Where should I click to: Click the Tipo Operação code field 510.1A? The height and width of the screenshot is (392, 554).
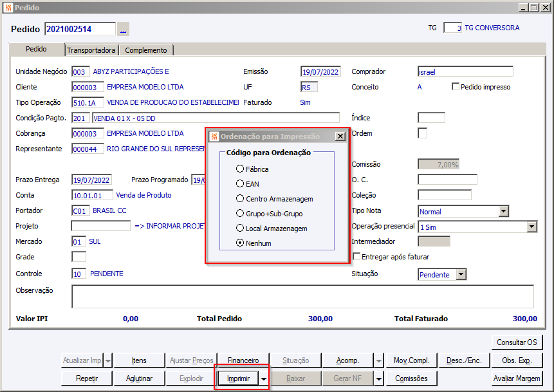click(88, 102)
